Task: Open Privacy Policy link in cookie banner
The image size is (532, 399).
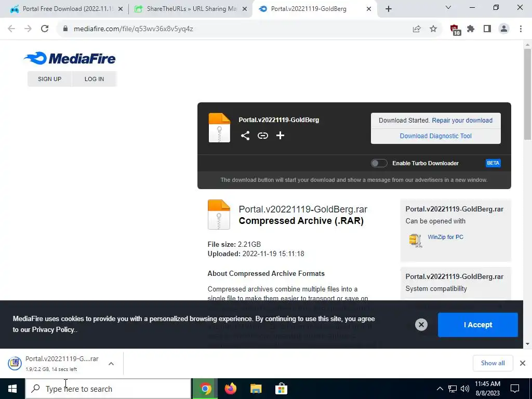Action: [x=54, y=330]
